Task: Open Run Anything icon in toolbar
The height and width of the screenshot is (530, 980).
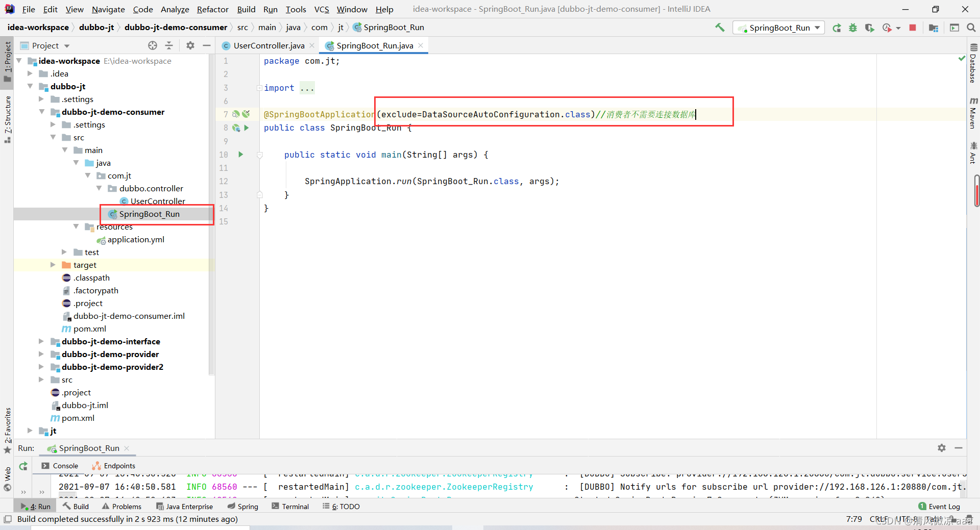Action: (x=954, y=28)
